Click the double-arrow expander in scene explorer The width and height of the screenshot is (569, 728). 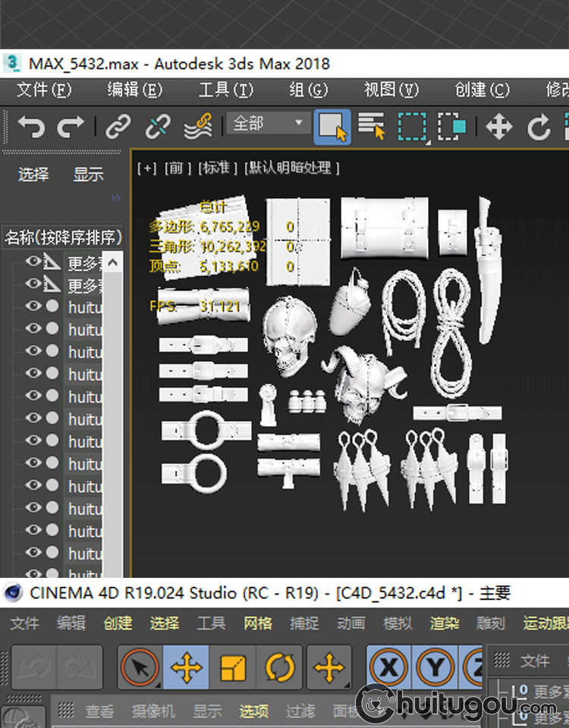tap(115, 198)
